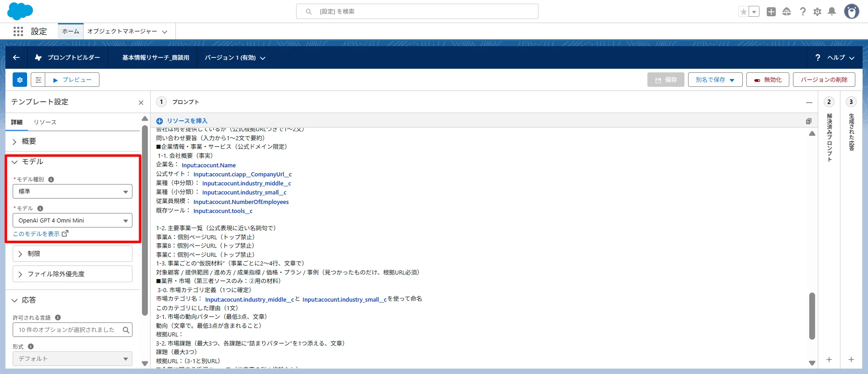The width and height of the screenshot is (868, 374).
Task: Open the user profile avatar
Action: (852, 11)
